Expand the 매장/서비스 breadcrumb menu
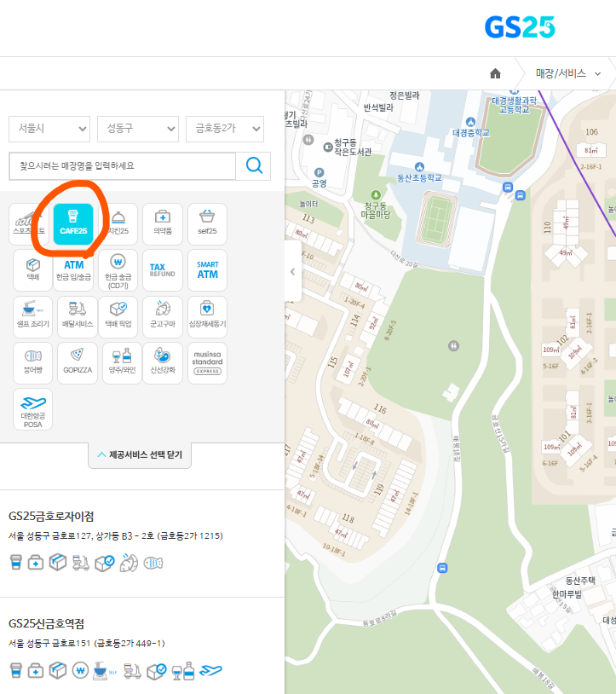 point(567,73)
